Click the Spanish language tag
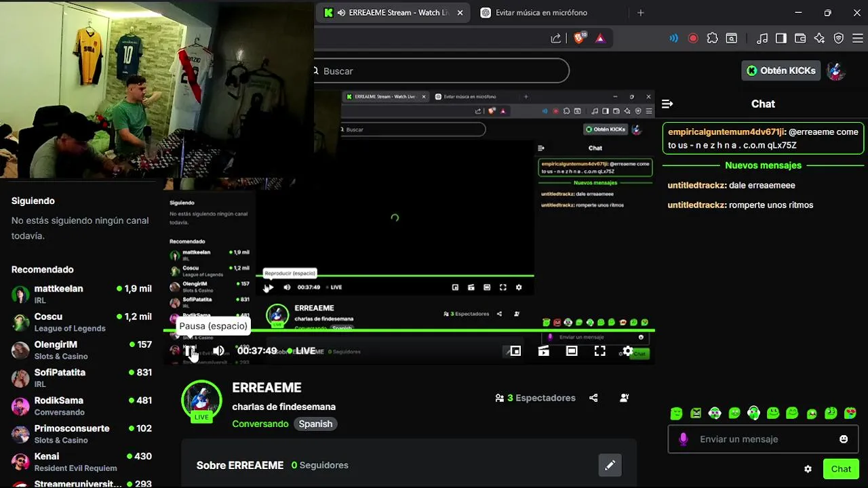Image resolution: width=868 pixels, height=488 pixels. [x=315, y=424]
